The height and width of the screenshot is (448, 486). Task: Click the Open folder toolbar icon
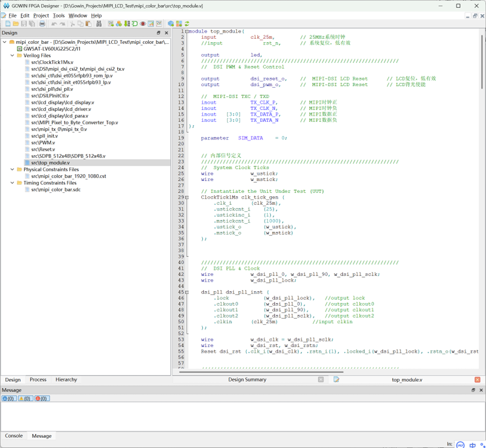point(16,24)
